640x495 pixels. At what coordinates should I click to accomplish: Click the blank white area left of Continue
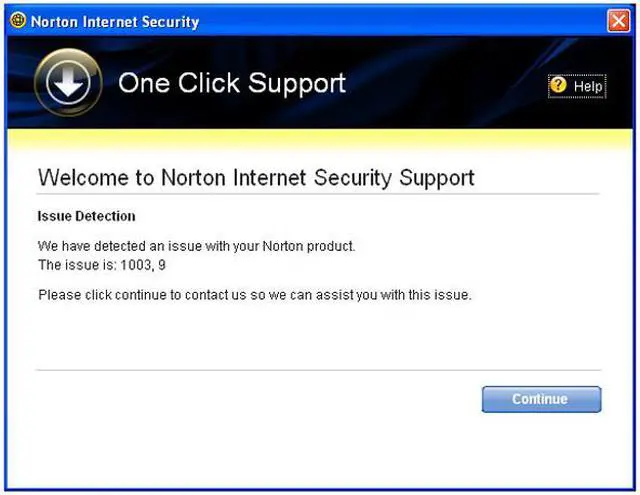click(x=250, y=400)
